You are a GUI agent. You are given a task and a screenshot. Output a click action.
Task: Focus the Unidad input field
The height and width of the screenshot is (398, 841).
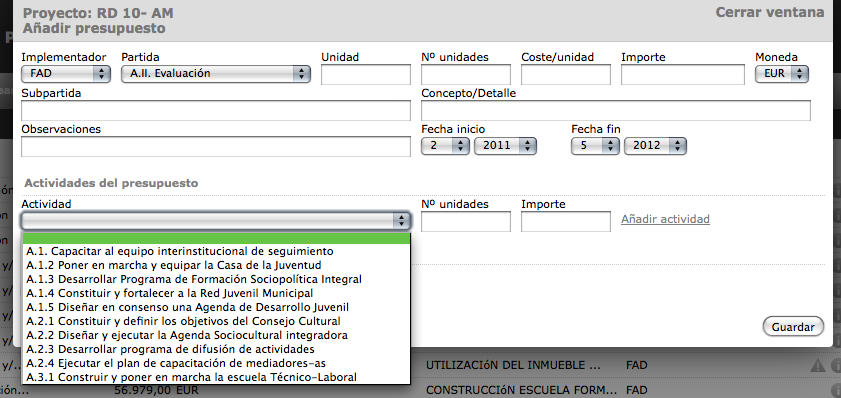point(366,75)
